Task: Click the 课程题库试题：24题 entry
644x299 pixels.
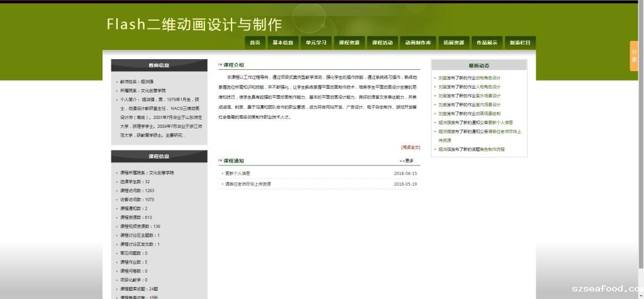Action: 139,289
